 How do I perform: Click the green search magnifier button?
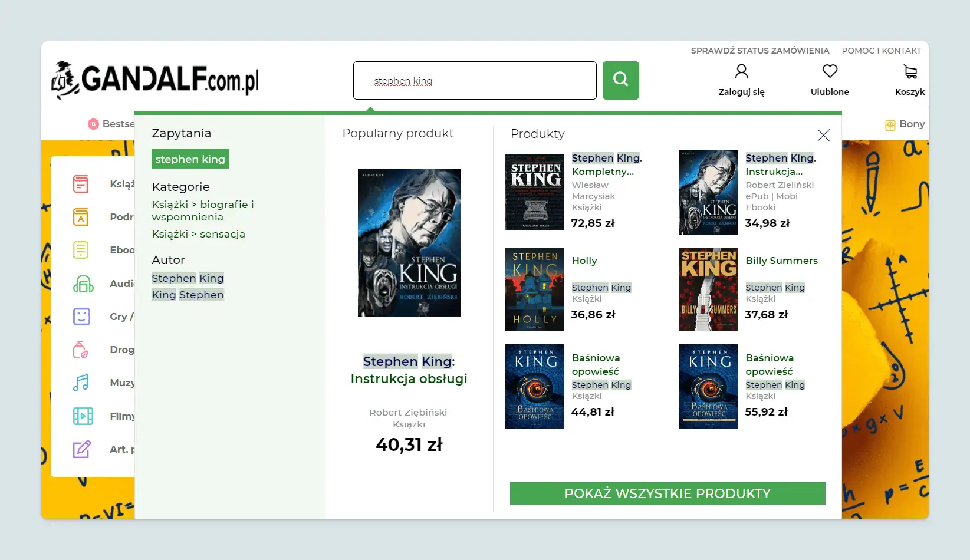click(x=620, y=80)
